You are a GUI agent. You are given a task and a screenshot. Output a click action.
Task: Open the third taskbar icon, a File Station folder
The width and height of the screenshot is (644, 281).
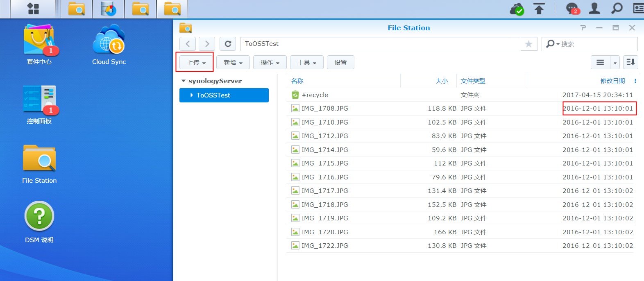(x=141, y=9)
